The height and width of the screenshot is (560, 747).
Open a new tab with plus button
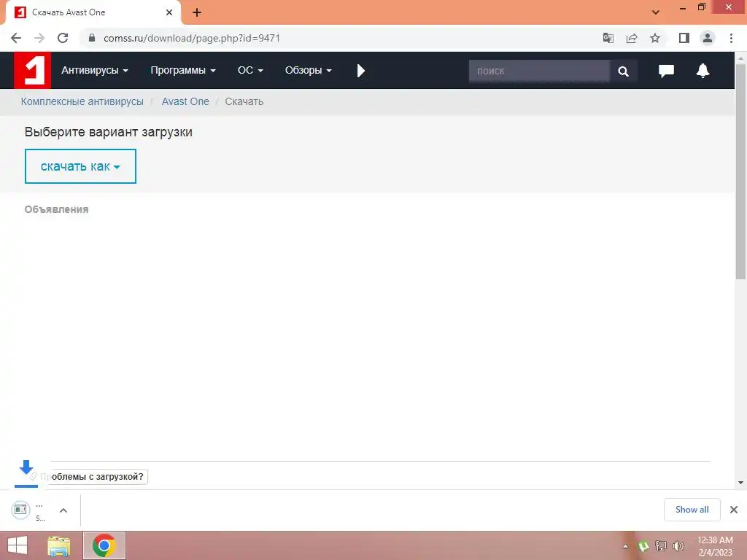click(197, 12)
